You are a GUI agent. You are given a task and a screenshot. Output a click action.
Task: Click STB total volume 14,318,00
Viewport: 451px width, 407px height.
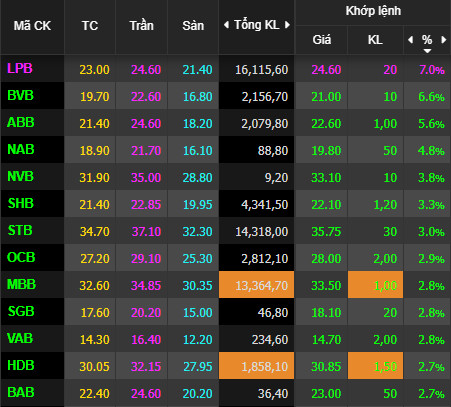[x=262, y=232]
